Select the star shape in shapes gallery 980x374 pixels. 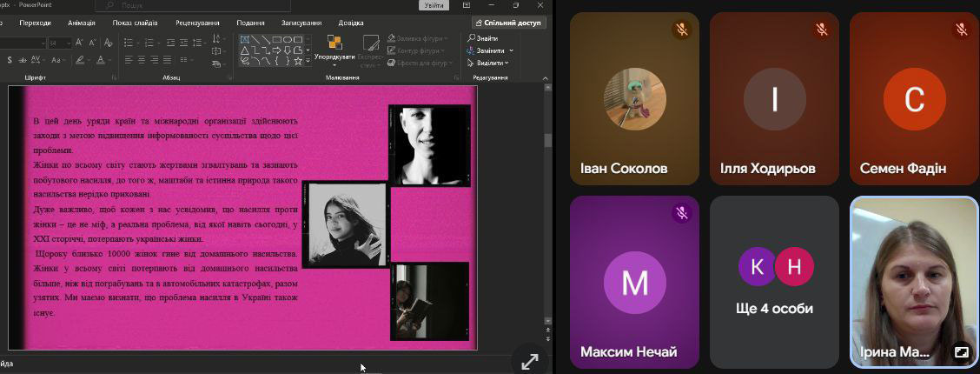tap(297, 61)
